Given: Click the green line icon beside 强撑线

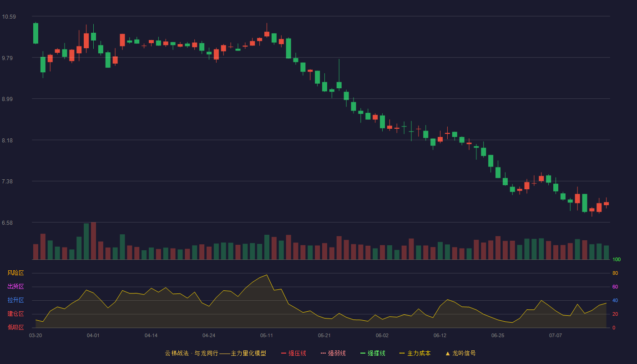Looking at the screenshot, I should (363, 353).
